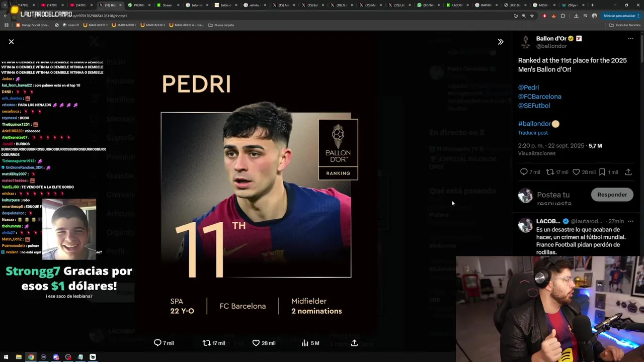The image size is (644, 362).
Task: Open more options on LACOB reply
Action: click(630, 221)
